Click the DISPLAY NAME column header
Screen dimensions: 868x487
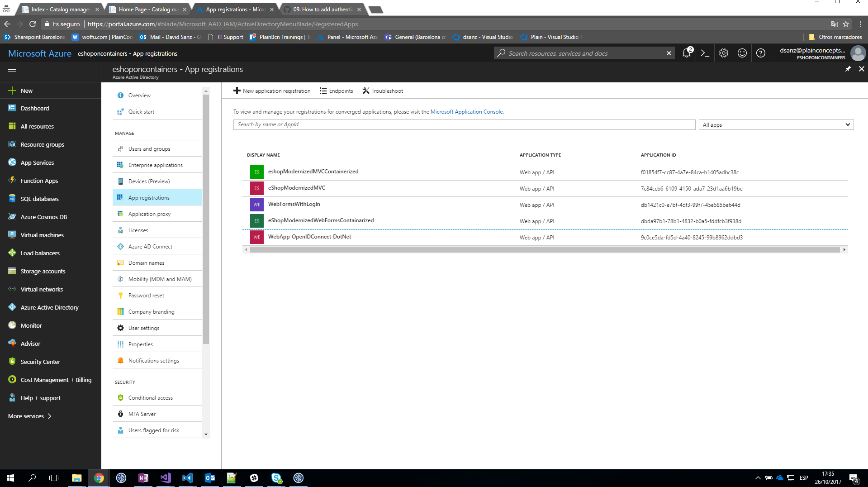(263, 155)
